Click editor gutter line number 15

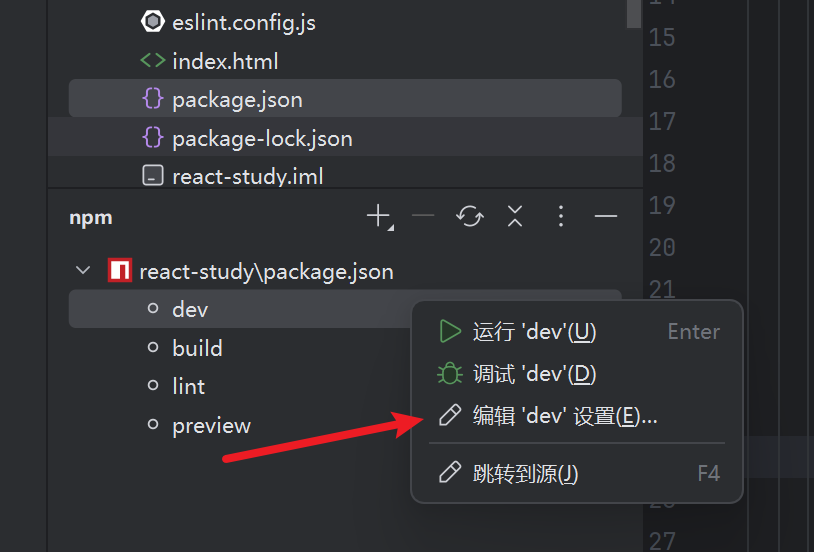[662, 37]
